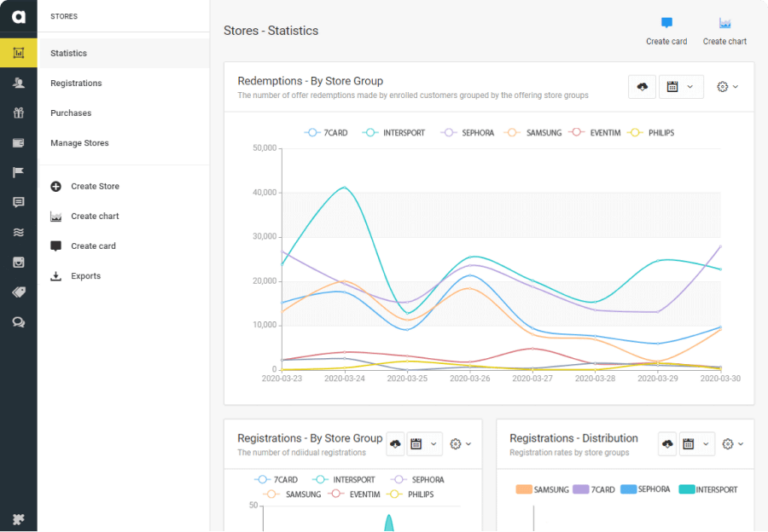Open the gift rewards section in sidebar

(18, 113)
